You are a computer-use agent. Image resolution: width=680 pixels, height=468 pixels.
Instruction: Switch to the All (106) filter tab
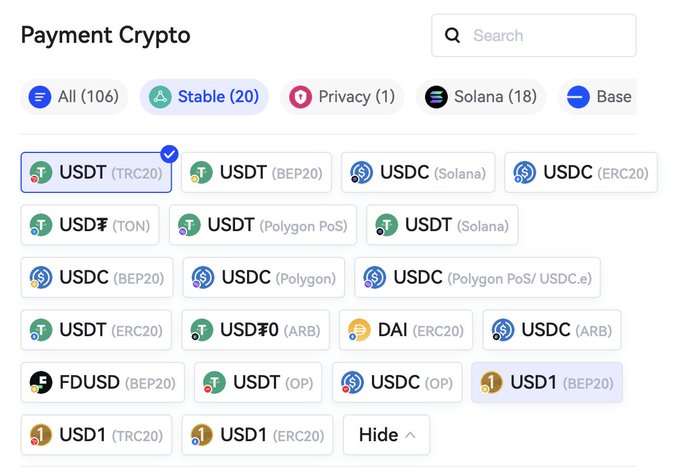click(74, 97)
